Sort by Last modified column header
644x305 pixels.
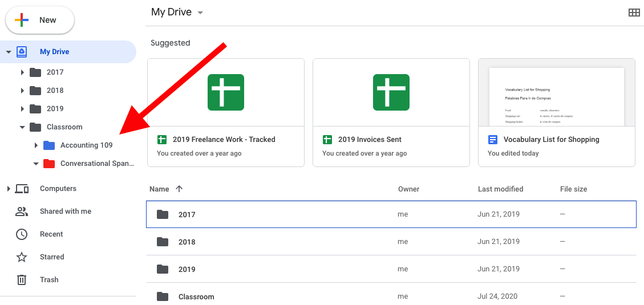(500, 189)
